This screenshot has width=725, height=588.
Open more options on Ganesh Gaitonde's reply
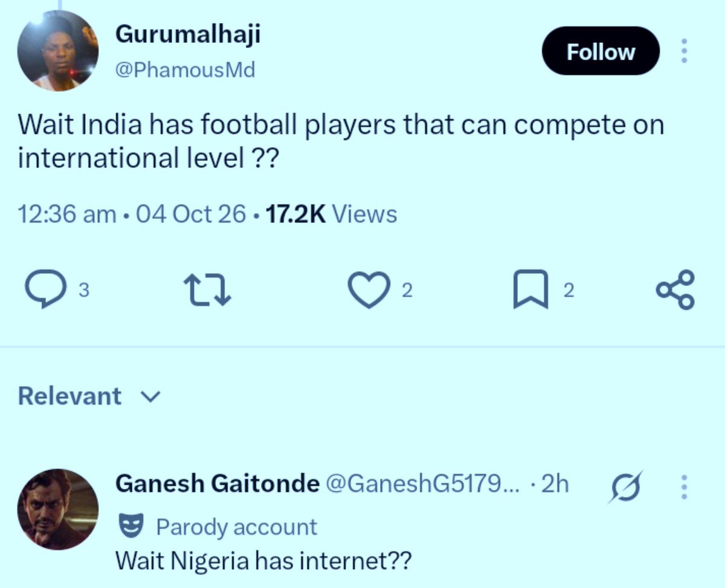coord(685,486)
